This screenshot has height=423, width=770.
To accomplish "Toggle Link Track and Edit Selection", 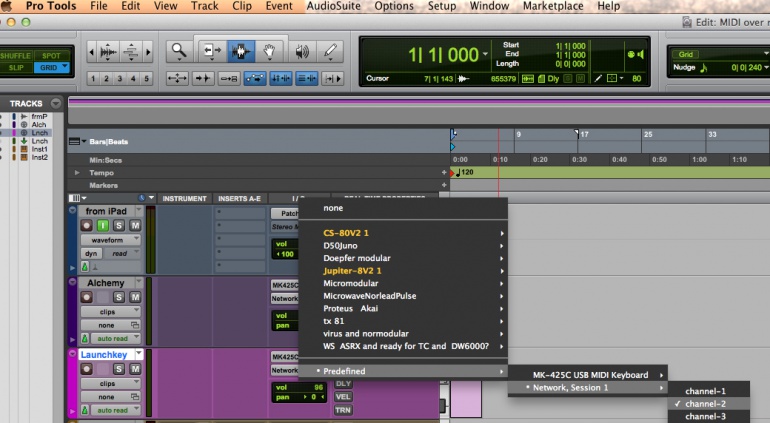I will tap(307, 78).
